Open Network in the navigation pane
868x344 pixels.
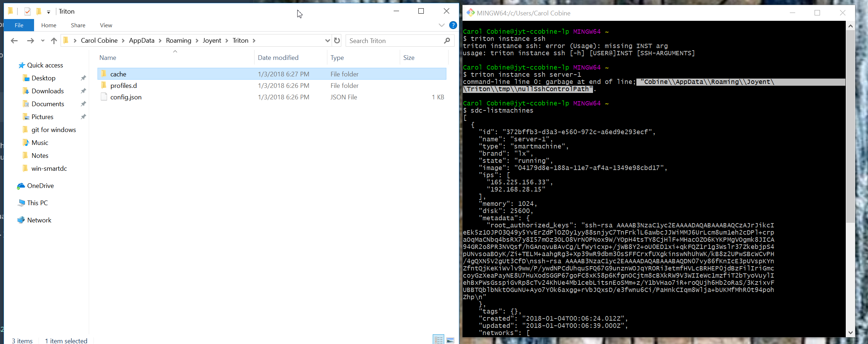(39, 220)
